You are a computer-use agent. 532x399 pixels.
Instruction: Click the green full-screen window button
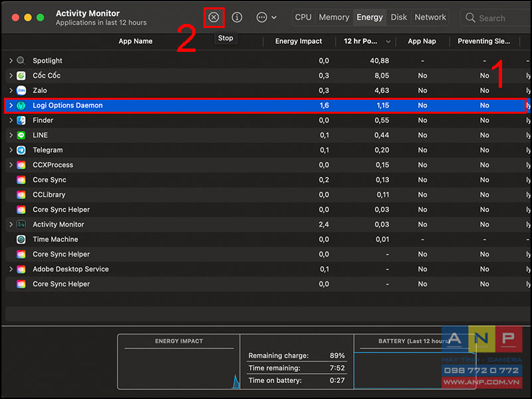click(41, 18)
